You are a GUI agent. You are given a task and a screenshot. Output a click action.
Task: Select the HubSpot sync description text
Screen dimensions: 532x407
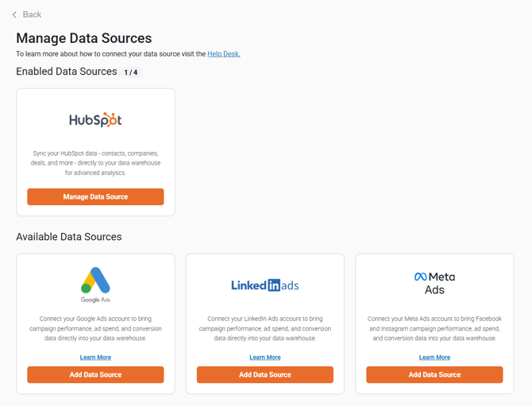click(x=95, y=163)
